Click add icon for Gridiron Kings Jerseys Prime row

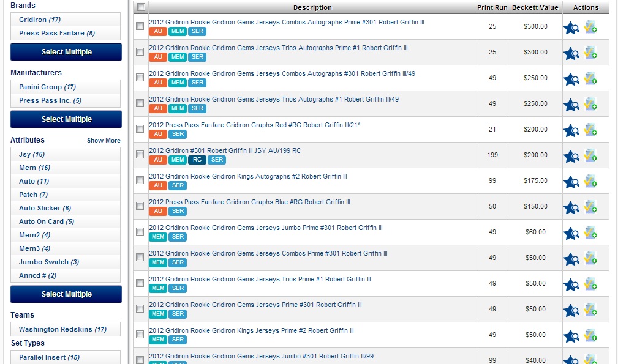(590, 335)
